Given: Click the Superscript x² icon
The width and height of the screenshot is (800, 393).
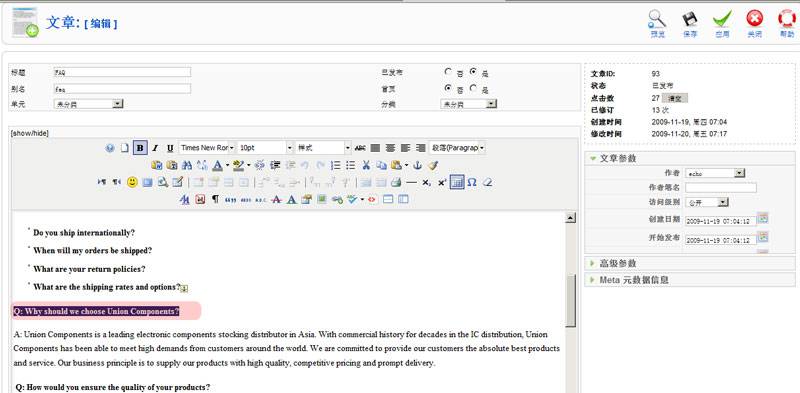Looking at the screenshot, I should coord(442,182).
